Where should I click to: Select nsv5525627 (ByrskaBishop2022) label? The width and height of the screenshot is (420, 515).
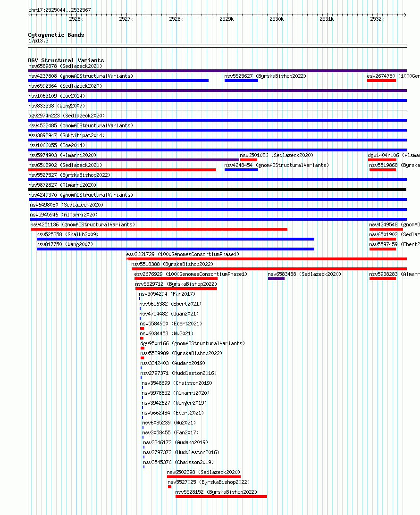pyautogui.click(x=265, y=76)
